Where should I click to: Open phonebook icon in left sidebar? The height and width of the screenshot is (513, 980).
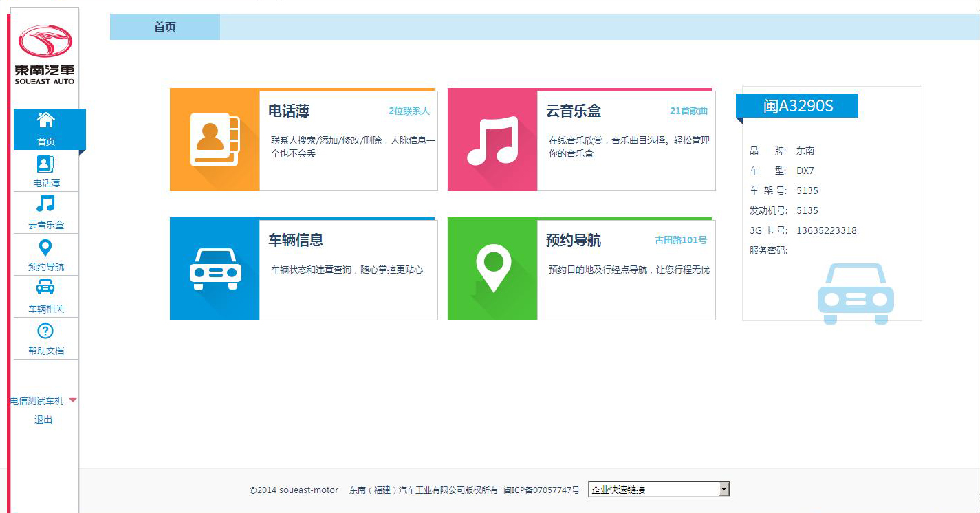45,164
